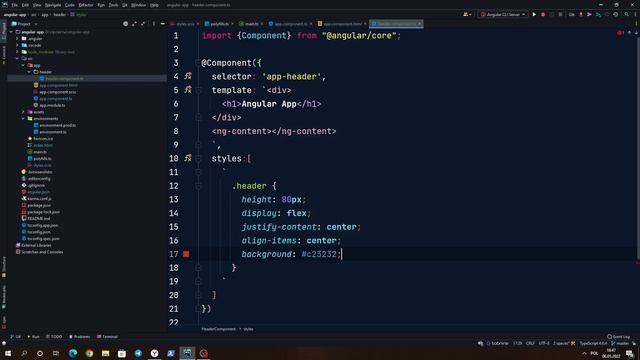Open the TODO tool window
The image size is (640, 360).
coord(54,337)
